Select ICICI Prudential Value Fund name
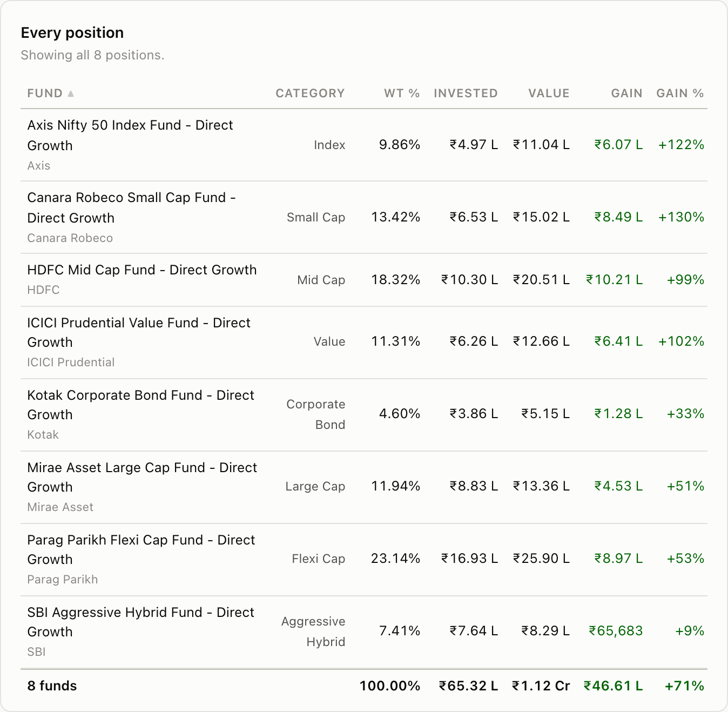This screenshot has width=728, height=712. pyautogui.click(x=139, y=332)
